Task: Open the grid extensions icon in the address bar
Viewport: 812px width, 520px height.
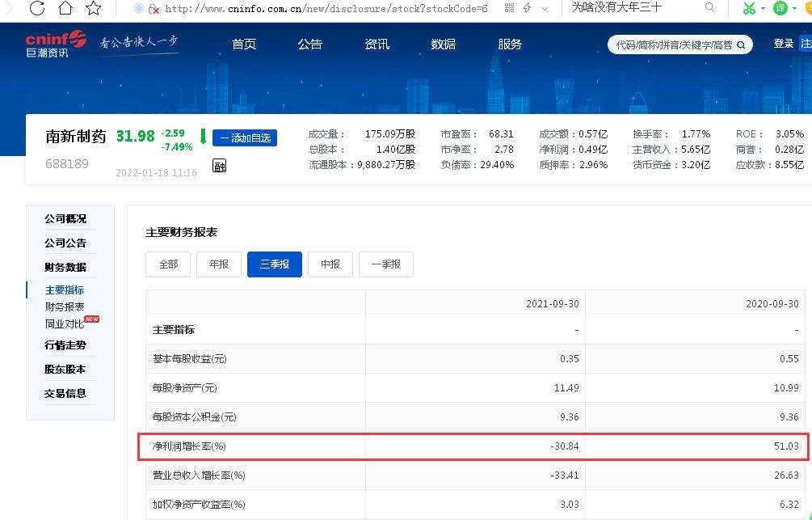Action: point(510,8)
